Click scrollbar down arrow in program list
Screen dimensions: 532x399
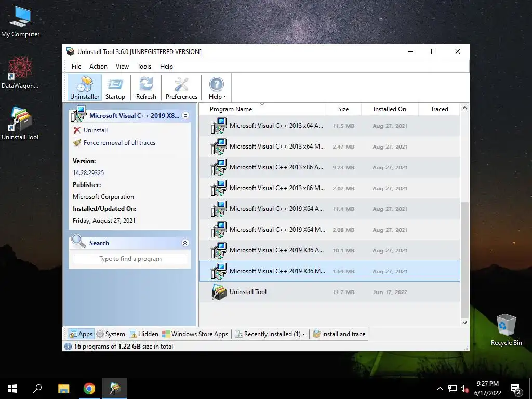click(x=464, y=322)
